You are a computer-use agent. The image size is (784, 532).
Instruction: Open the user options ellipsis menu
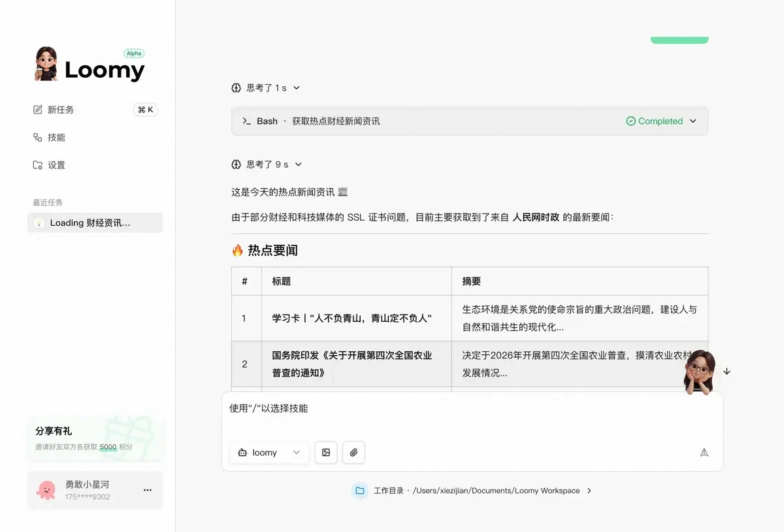[x=148, y=490]
